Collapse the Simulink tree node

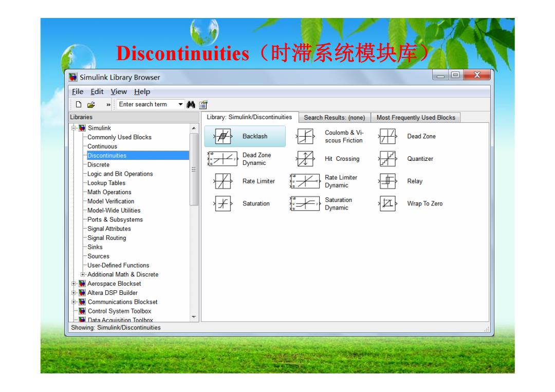click(x=73, y=128)
